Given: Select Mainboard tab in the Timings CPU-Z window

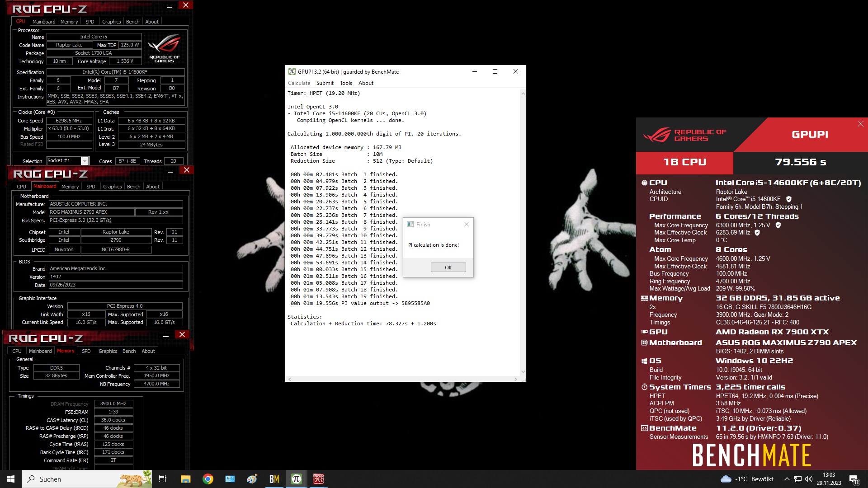Looking at the screenshot, I should [40, 351].
